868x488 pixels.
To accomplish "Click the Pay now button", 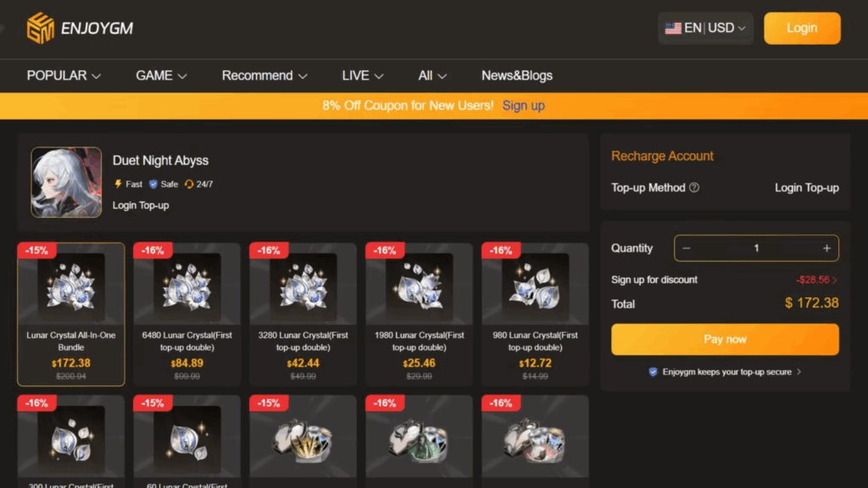I will pyautogui.click(x=725, y=339).
